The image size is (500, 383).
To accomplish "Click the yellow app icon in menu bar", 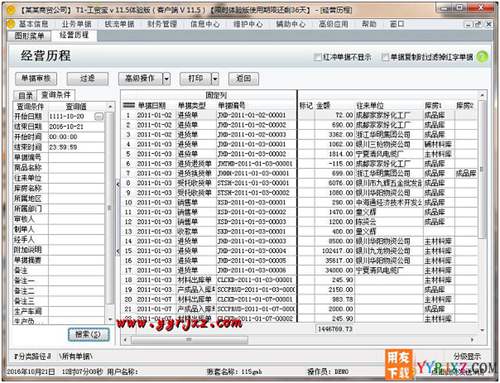I will 11,24.
